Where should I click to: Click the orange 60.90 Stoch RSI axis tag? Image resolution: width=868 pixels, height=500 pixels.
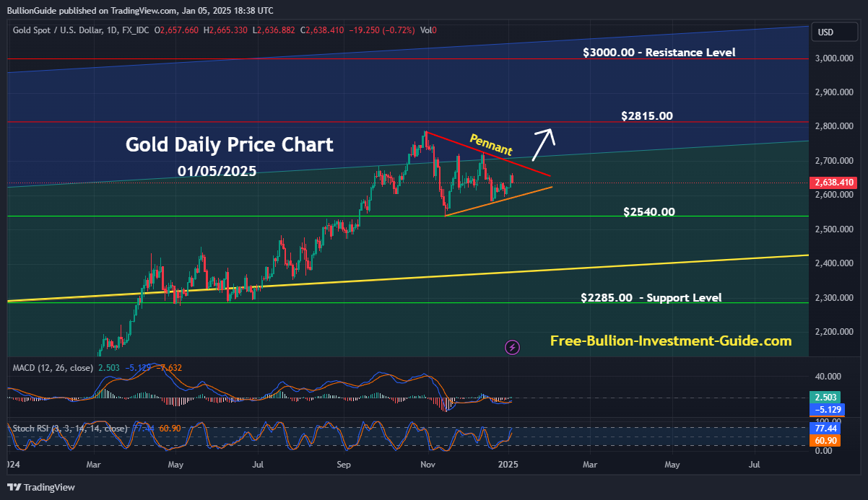point(826,439)
